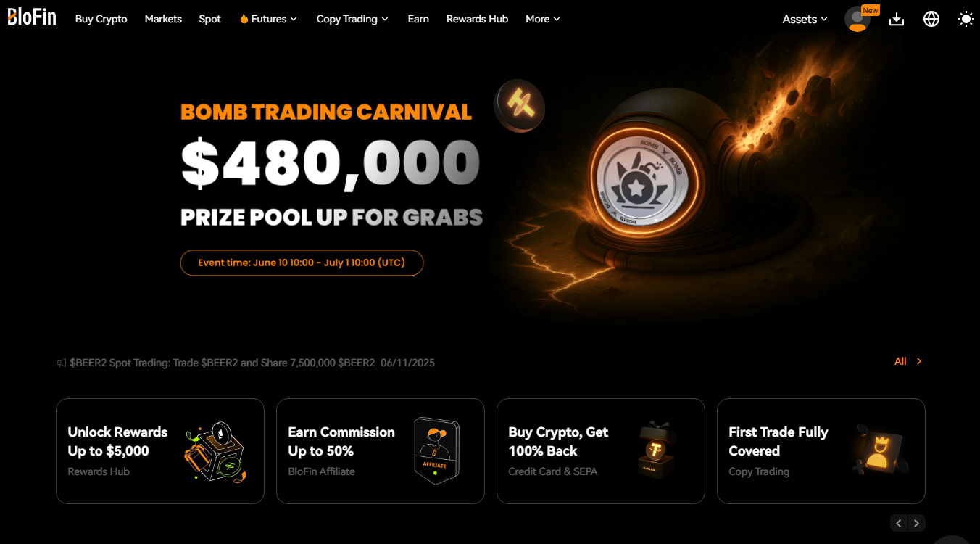Click the next arrow of card carousel
Image resolution: width=980 pixels, height=544 pixels.
[x=917, y=523]
